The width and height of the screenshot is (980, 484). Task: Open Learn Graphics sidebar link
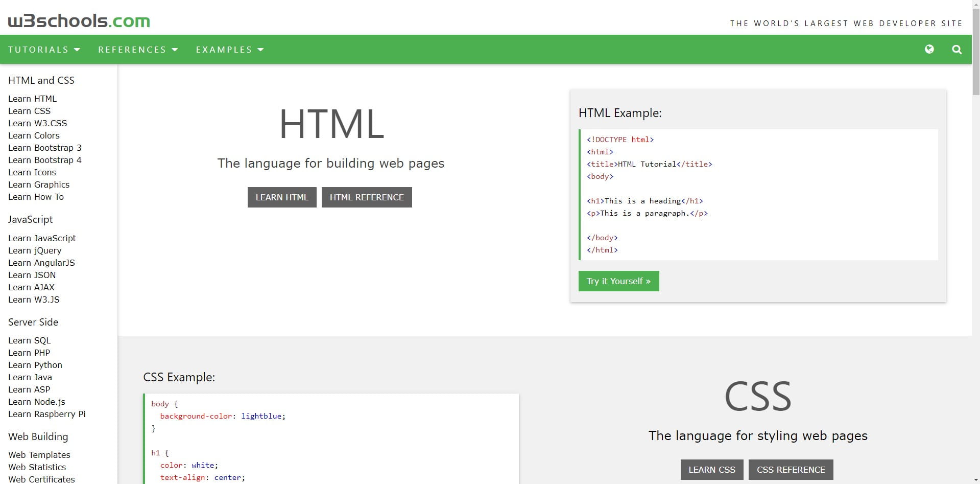click(39, 185)
